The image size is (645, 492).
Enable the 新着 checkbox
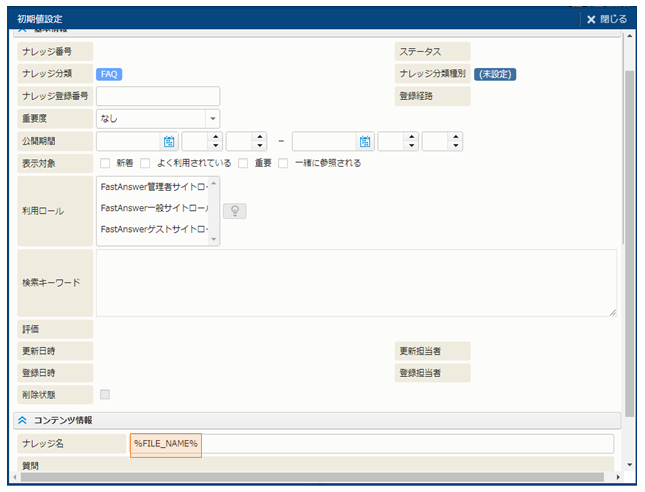(x=105, y=163)
